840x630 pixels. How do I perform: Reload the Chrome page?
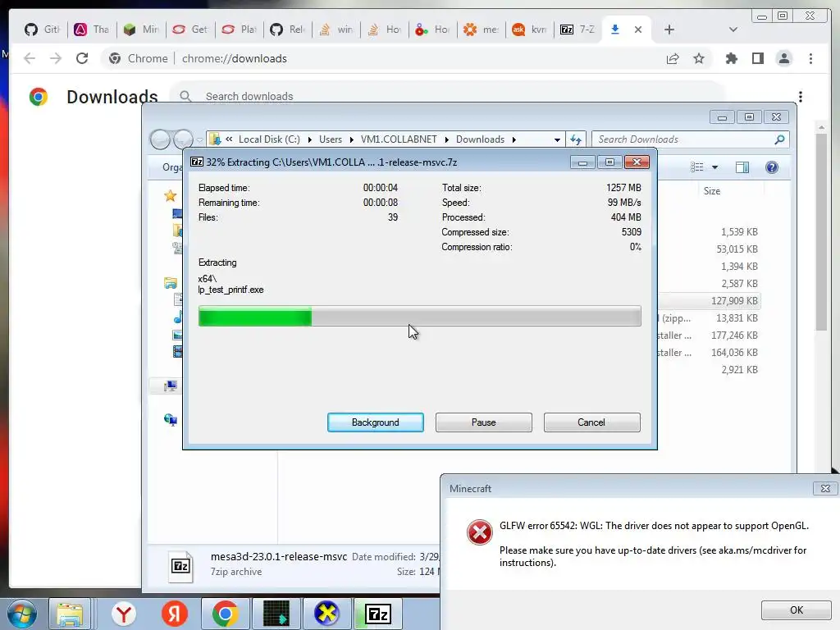82,58
